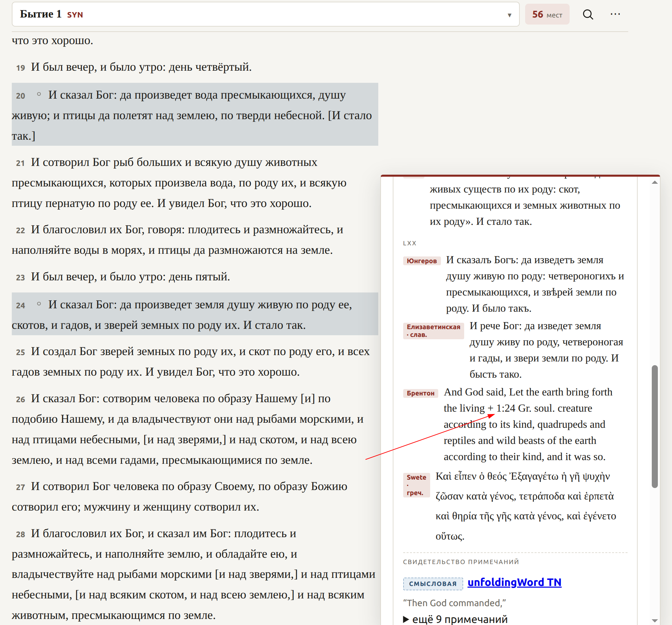Select the Елизаветинская слав. label

coord(433,331)
